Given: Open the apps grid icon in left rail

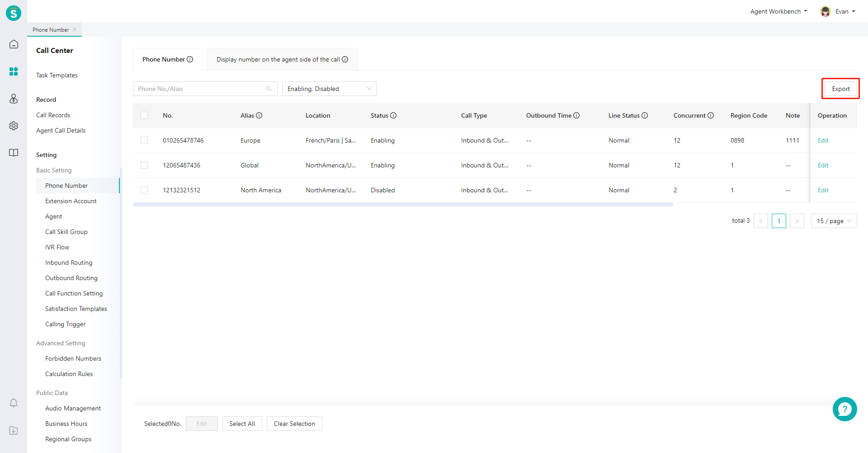Looking at the screenshot, I should pyautogui.click(x=14, y=72).
